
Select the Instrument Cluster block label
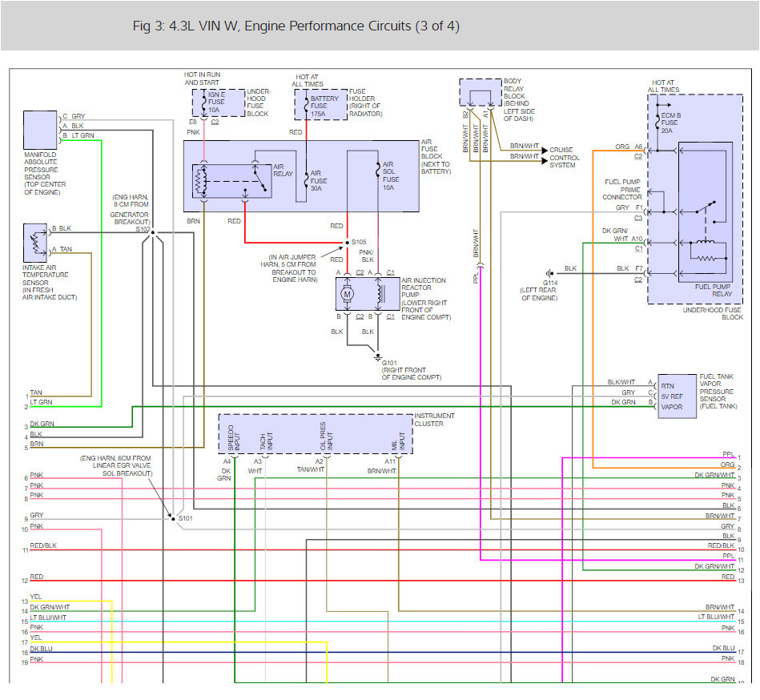(435, 419)
